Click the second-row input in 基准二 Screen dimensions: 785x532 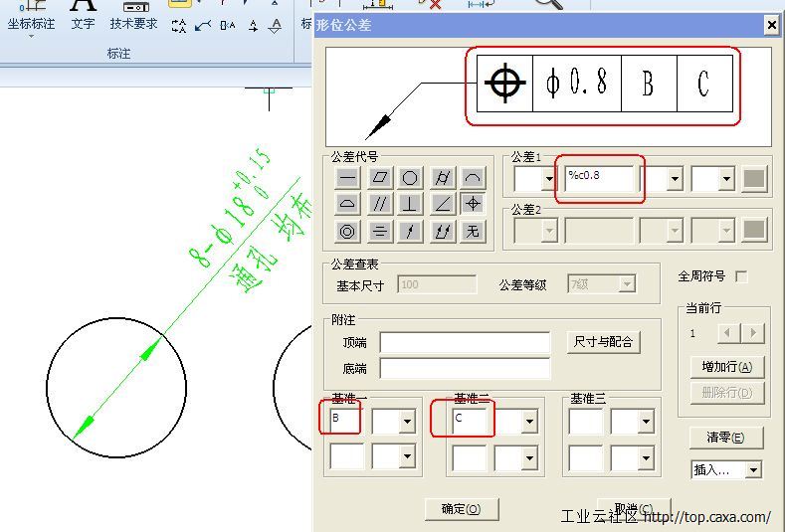(x=469, y=458)
